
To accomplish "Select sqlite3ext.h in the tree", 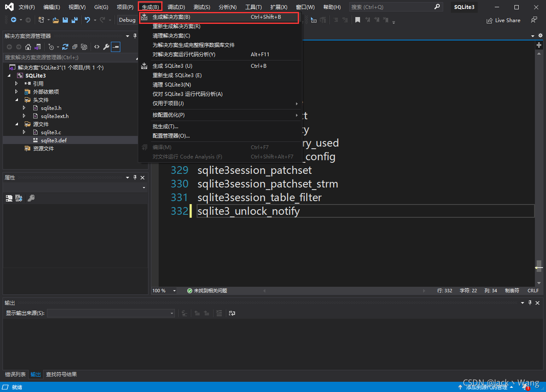I will coord(55,116).
